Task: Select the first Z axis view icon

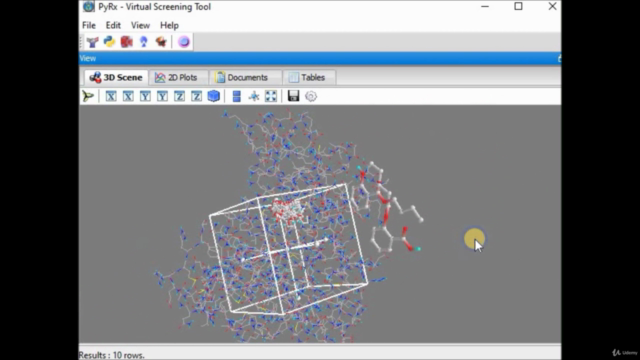Action: pos(179,96)
